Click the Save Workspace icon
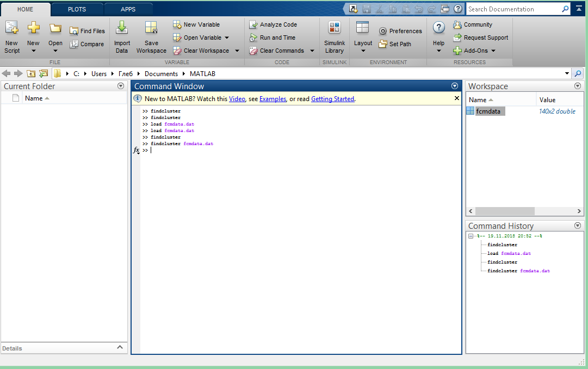Image resolution: width=588 pixels, height=369 pixels. click(151, 28)
